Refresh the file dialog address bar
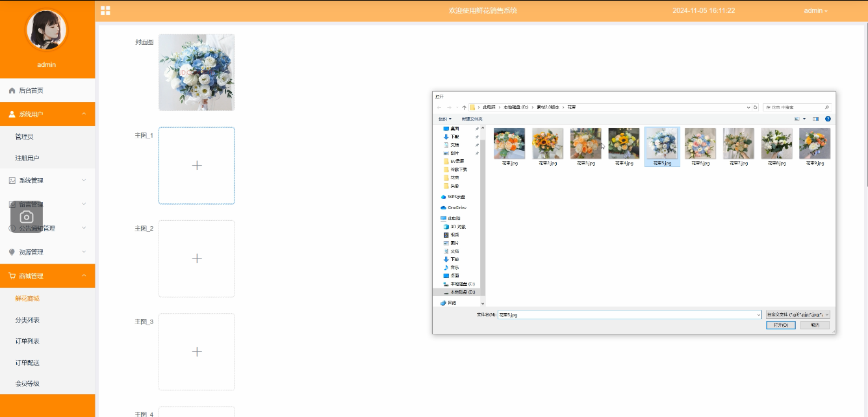Viewport: 868px width, 417px height. [756, 107]
